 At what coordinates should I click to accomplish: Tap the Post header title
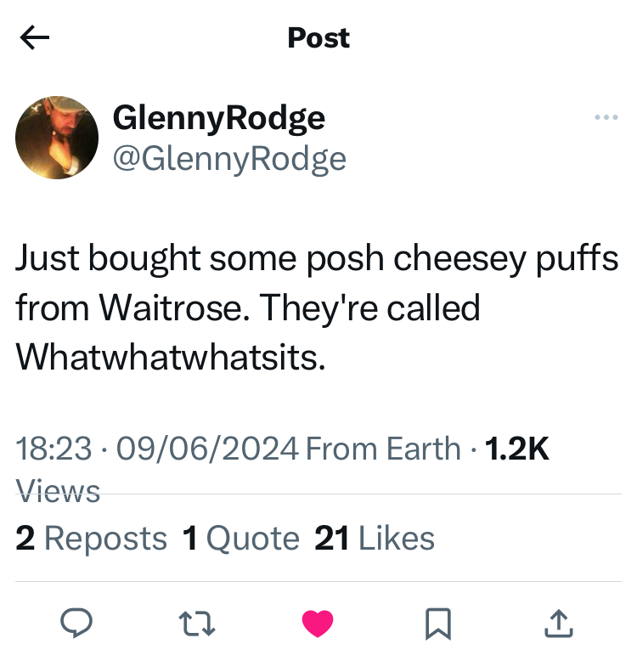[318, 37]
